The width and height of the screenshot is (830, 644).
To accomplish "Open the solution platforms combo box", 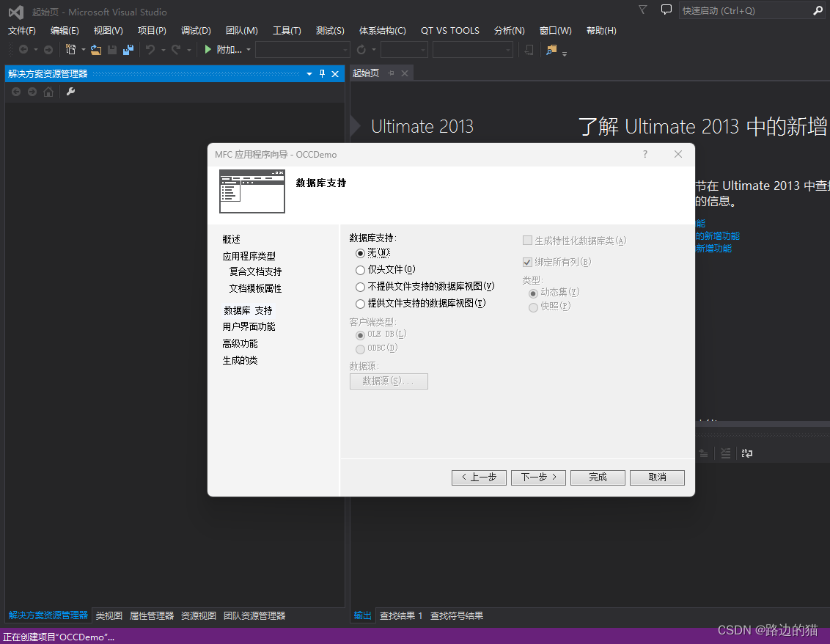I will tap(472, 49).
